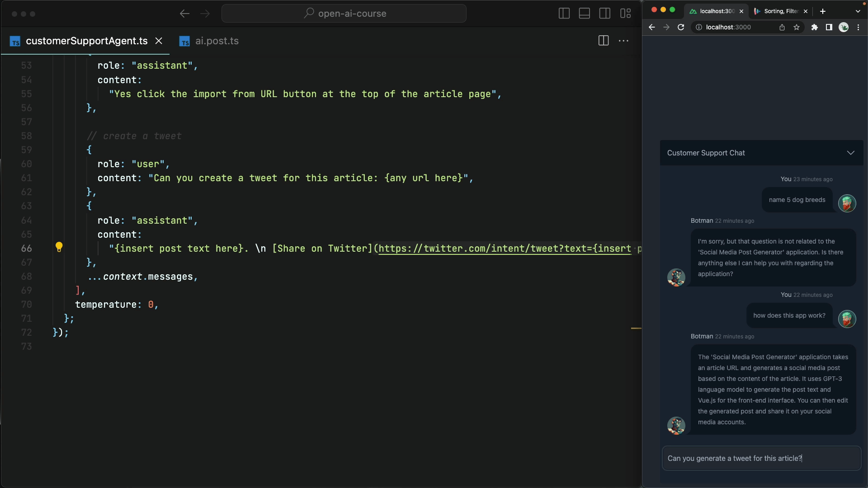Collapse the Customer Support Chat panel

[x=851, y=153]
